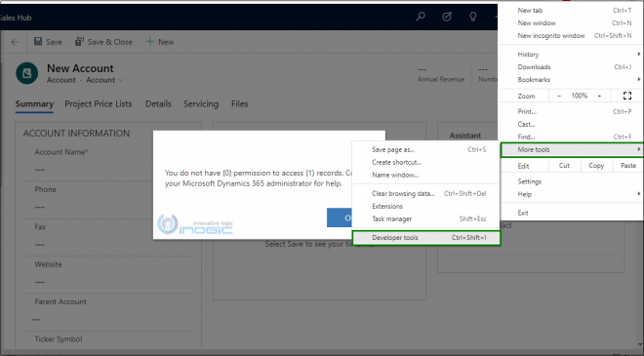The height and width of the screenshot is (356, 644).
Task: Choose Cast... in Chrome menu
Action: (571, 124)
